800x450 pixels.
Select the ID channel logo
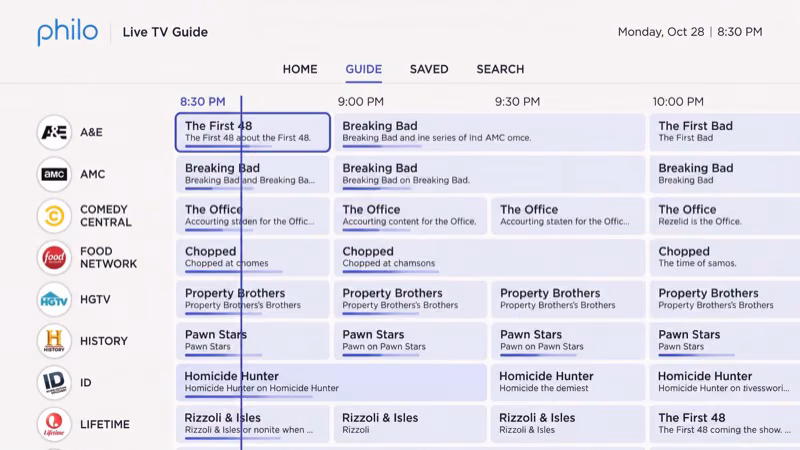[x=54, y=383]
